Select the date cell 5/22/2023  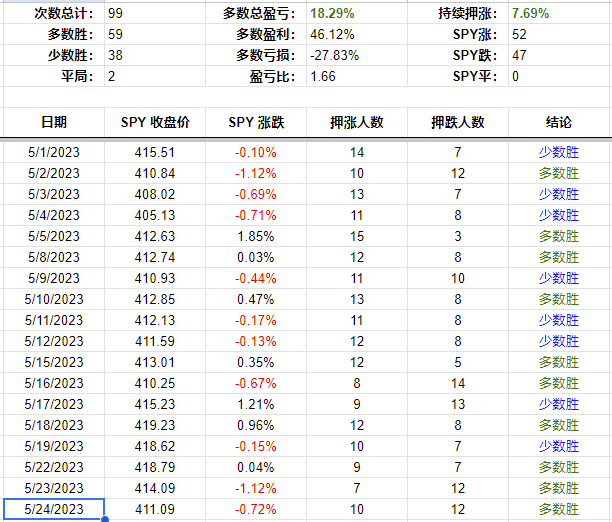tap(54, 467)
